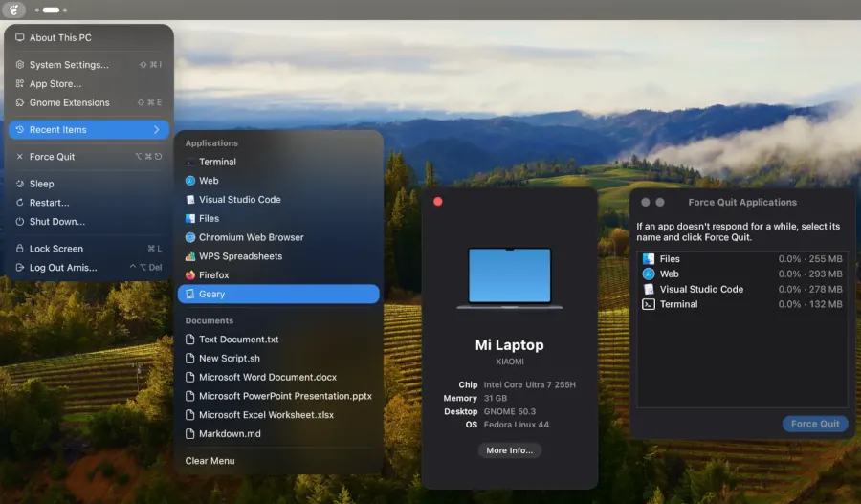The image size is (861, 504).
Task: Click the Web icon in Force Quit list
Action: coord(649,274)
